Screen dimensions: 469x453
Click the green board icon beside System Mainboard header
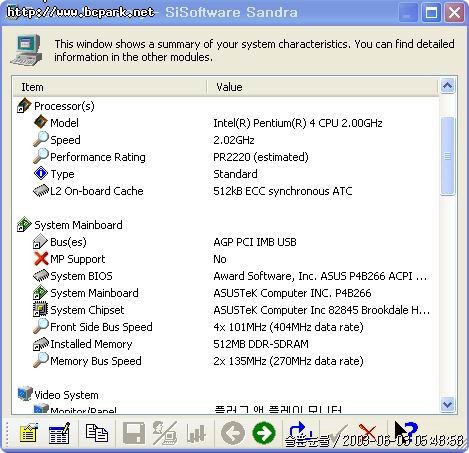coord(24,224)
